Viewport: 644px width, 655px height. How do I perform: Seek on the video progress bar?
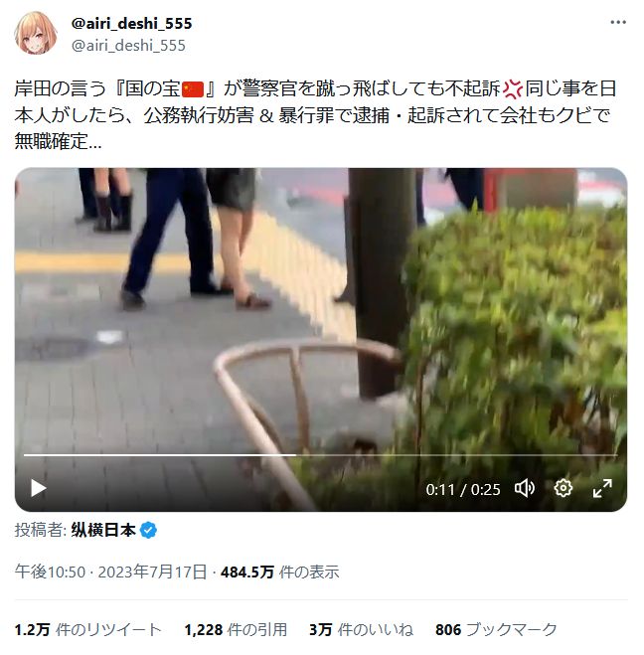point(320,455)
